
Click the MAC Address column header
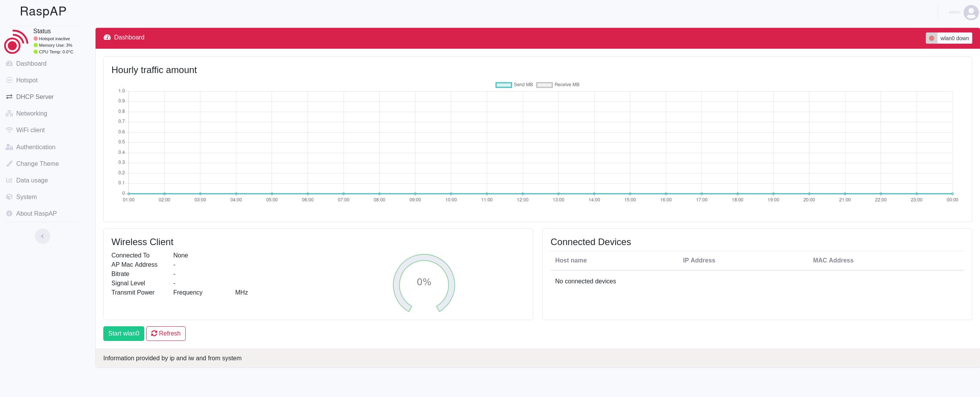click(833, 261)
